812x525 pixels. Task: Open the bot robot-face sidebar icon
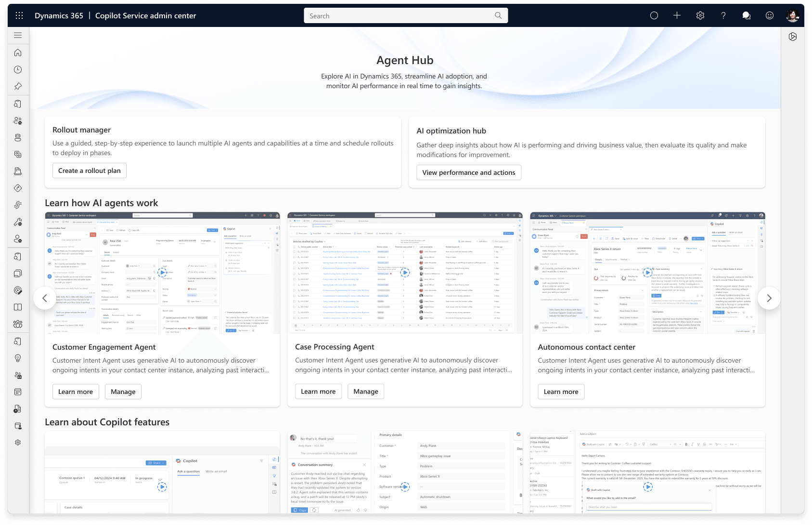coord(18,137)
